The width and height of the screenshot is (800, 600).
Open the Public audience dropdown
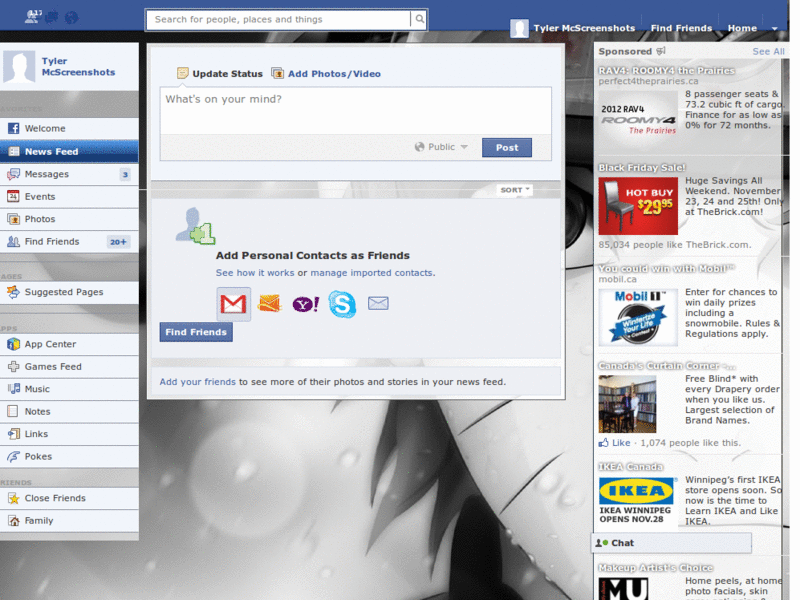coord(441,147)
